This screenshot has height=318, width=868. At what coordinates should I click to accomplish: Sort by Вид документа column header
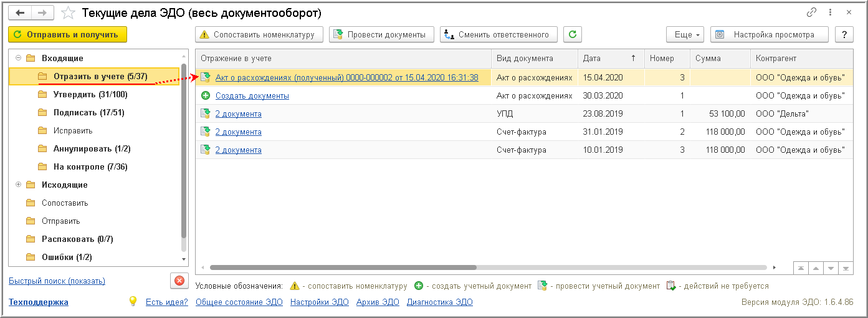click(535, 58)
